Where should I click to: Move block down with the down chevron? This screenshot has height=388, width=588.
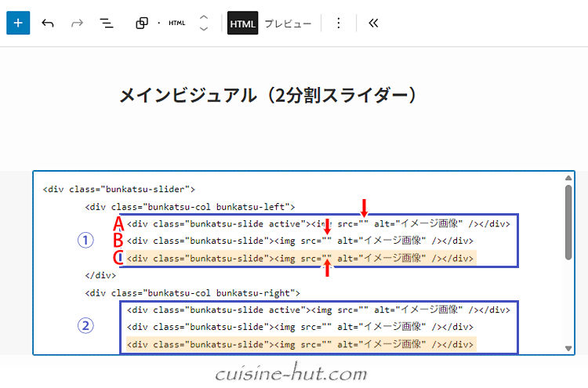coord(204,29)
